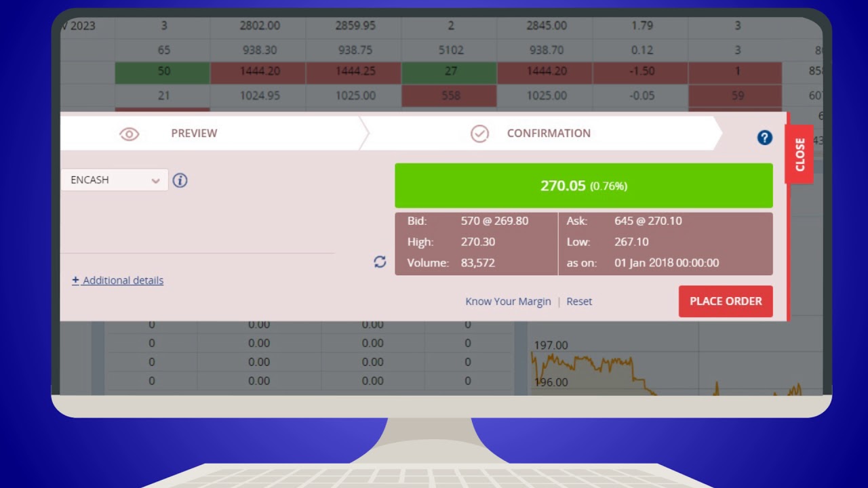
Task: Click the -1.50 change cell in background table
Action: [x=641, y=71]
